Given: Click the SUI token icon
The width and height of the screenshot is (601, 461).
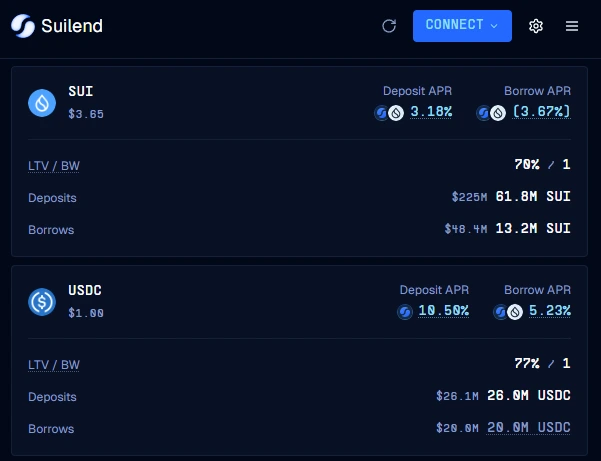Looking at the screenshot, I should [x=42, y=102].
